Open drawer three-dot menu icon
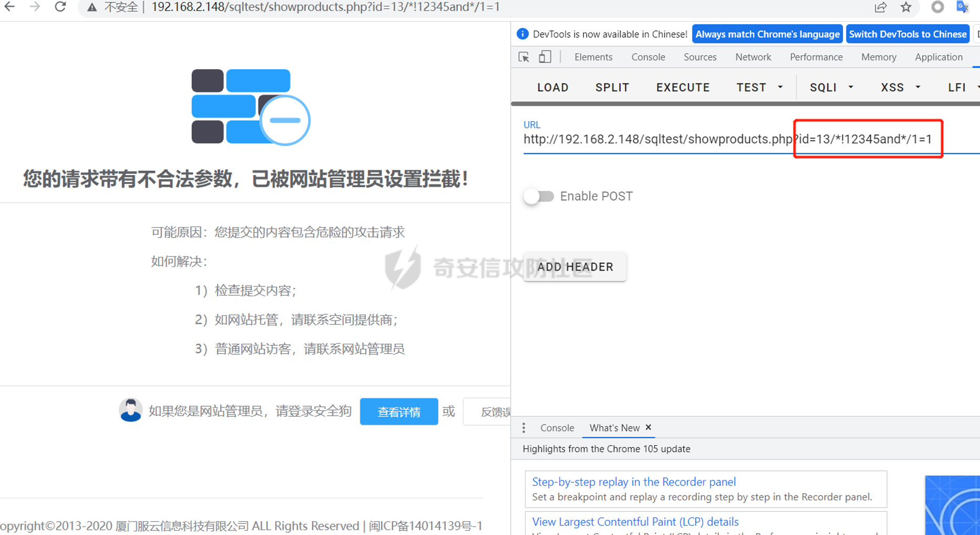 [523, 428]
